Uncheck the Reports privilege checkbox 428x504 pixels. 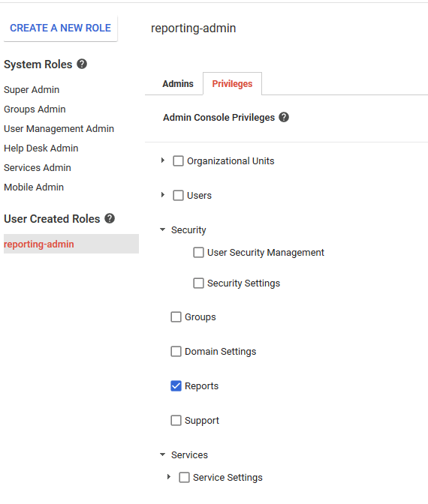[x=176, y=385]
